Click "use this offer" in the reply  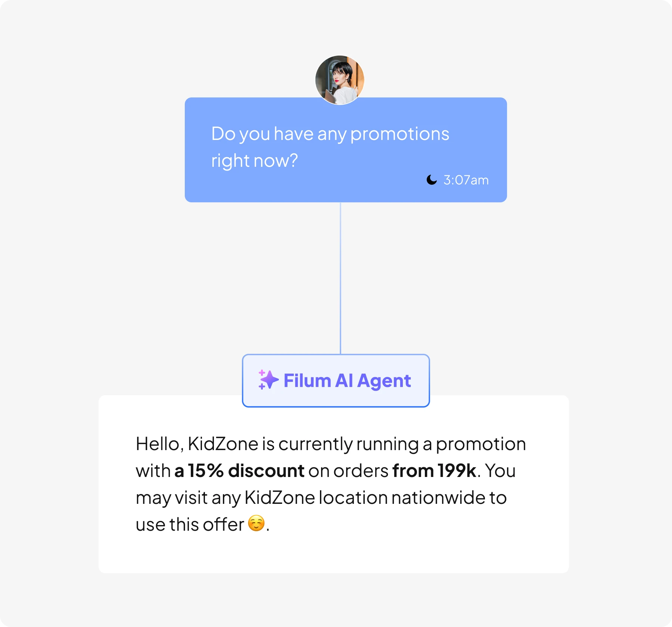point(190,524)
